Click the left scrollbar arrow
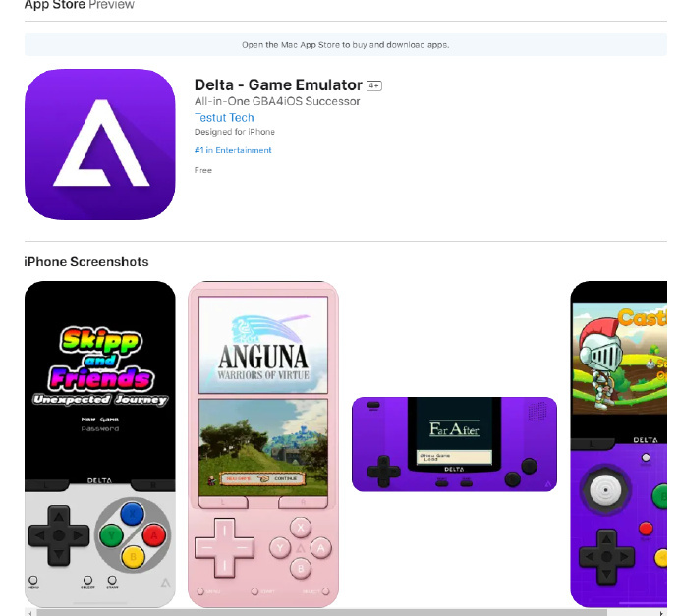This screenshot has width=678, height=616. pos(29,613)
